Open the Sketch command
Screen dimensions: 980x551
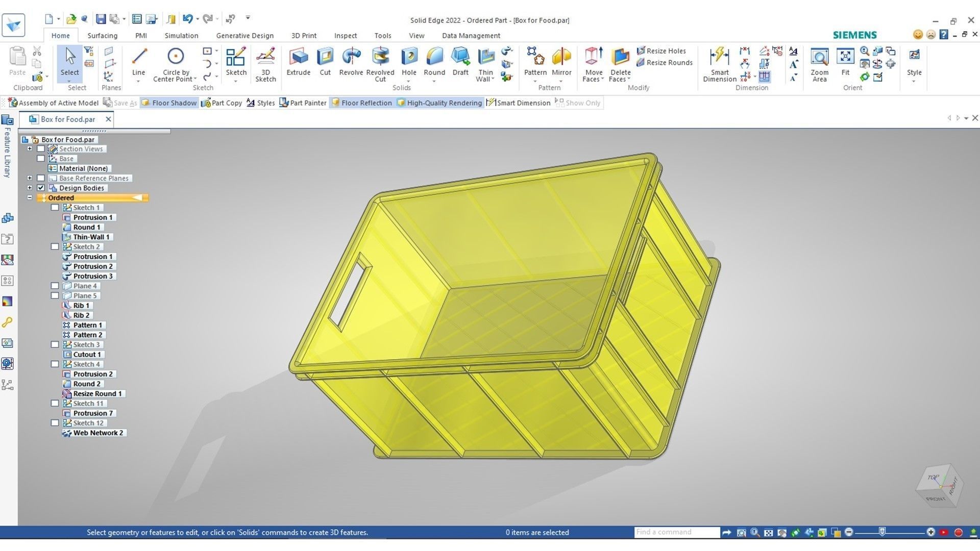[x=236, y=62]
